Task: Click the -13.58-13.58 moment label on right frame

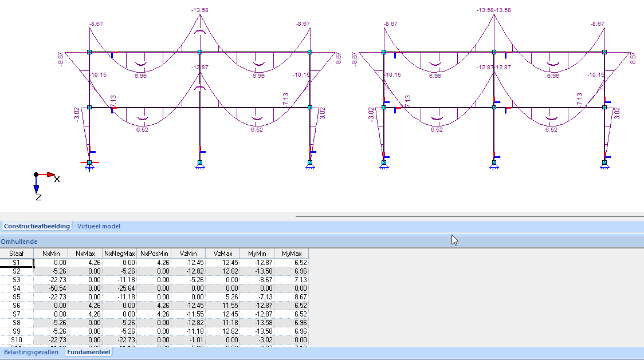Action: (494, 10)
